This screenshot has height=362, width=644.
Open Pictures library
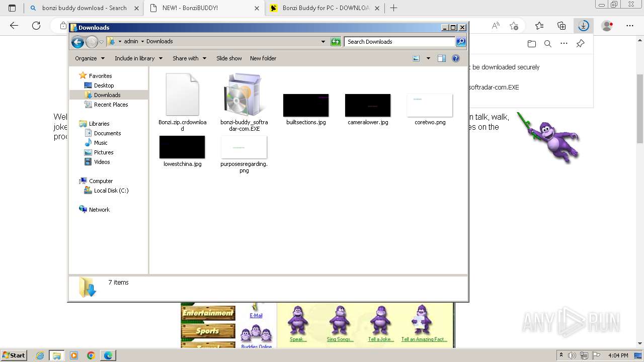pos(104,152)
